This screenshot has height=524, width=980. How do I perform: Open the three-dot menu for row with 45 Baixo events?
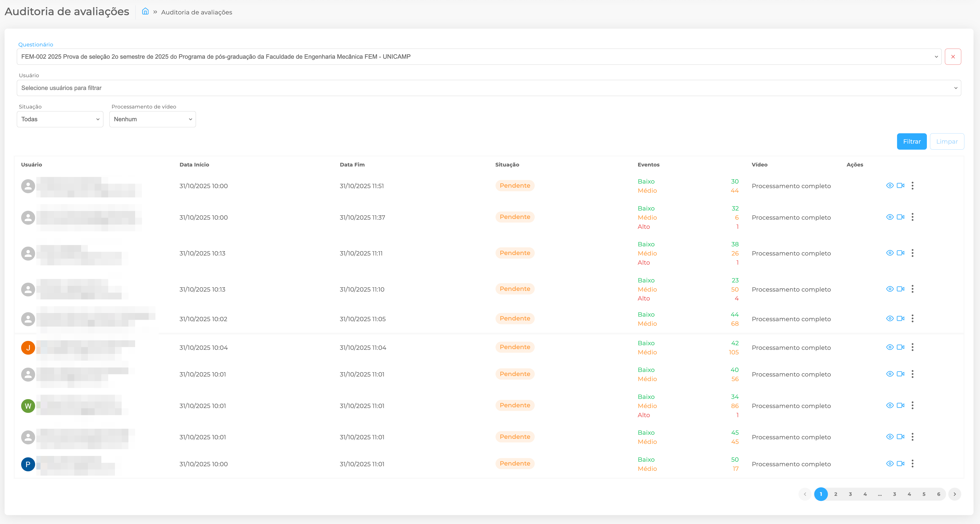click(x=912, y=437)
